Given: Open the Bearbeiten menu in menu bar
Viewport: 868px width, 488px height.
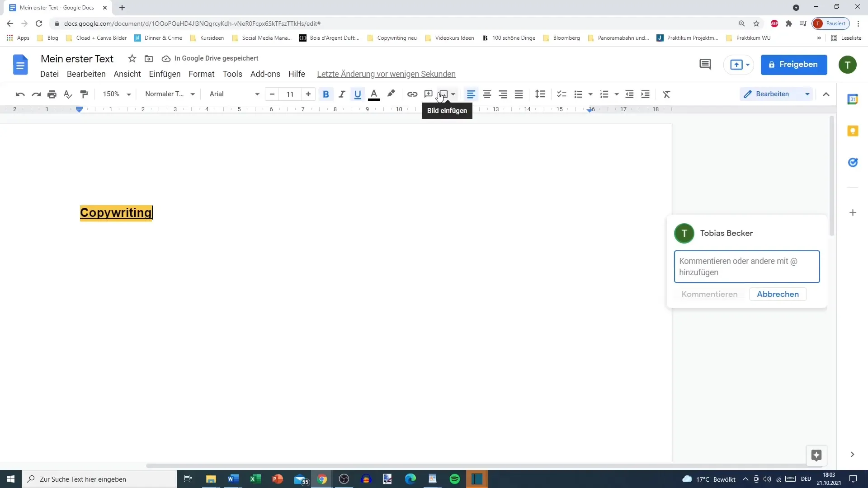Looking at the screenshot, I should [86, 74].
